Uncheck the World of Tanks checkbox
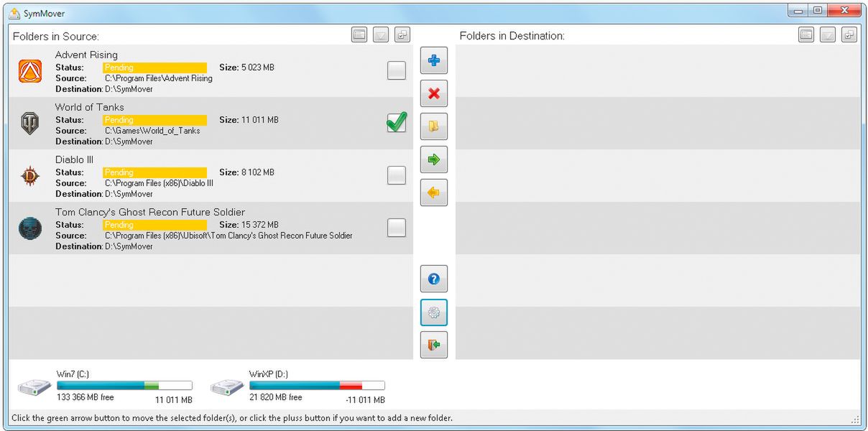The image size is (868, 431). 397,123
